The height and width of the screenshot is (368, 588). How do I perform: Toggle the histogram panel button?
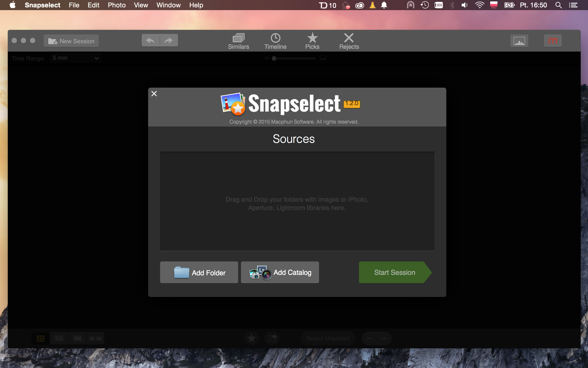pyautogui.click(x=519, y=41)
